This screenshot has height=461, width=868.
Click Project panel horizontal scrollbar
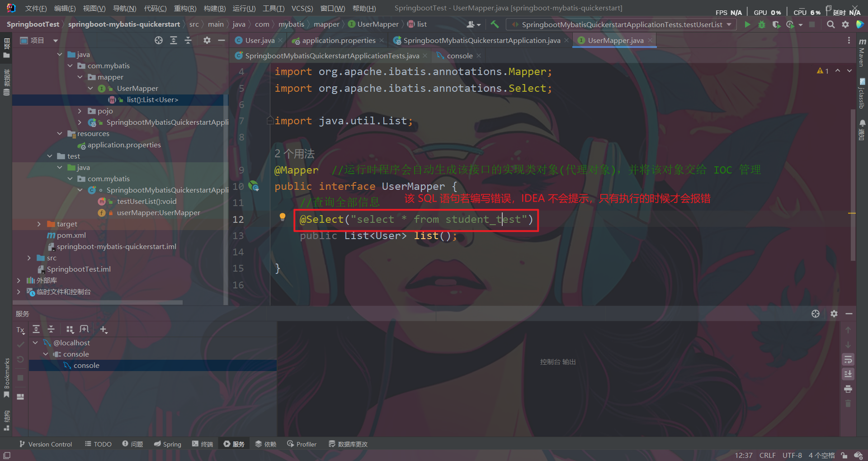97,302
